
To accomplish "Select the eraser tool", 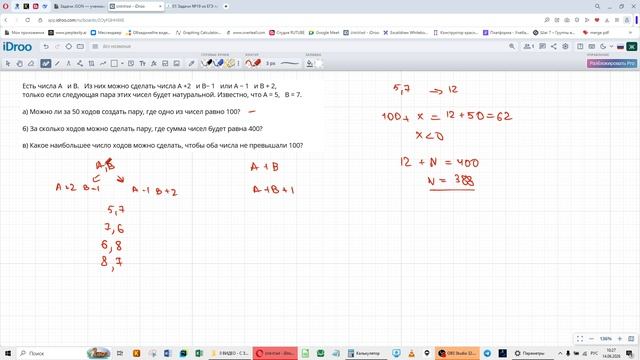I will [31, 63].
